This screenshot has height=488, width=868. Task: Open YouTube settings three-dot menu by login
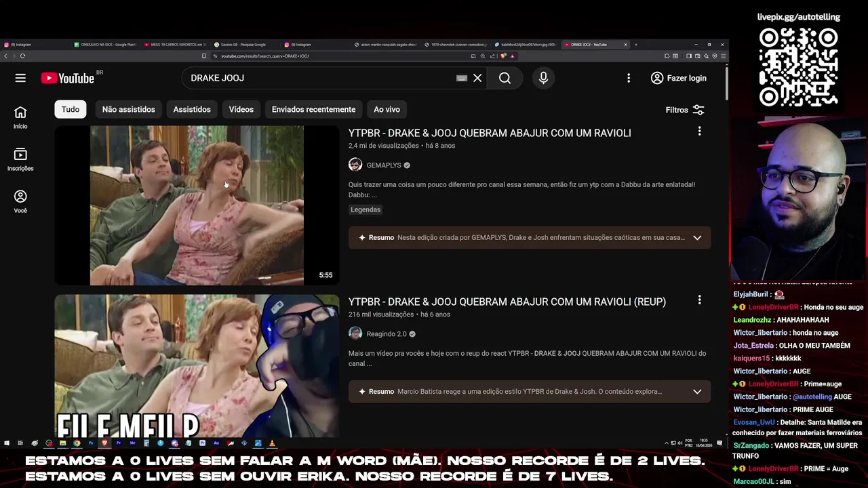click(x=629, y=78)
